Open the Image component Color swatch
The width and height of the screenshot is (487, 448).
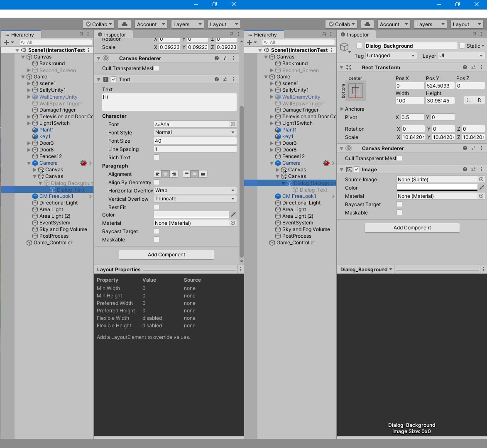pyautogui.click(x=437, y=187)
